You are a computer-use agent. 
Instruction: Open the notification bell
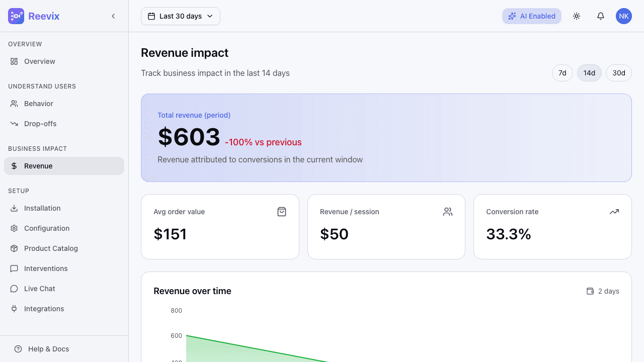(x=600, y=16)
